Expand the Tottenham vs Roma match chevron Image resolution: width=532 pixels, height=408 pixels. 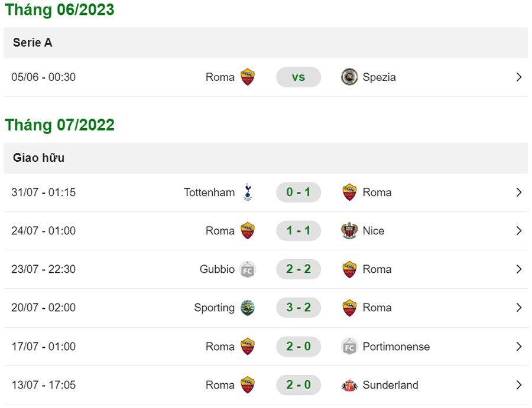tap(519, 192)
